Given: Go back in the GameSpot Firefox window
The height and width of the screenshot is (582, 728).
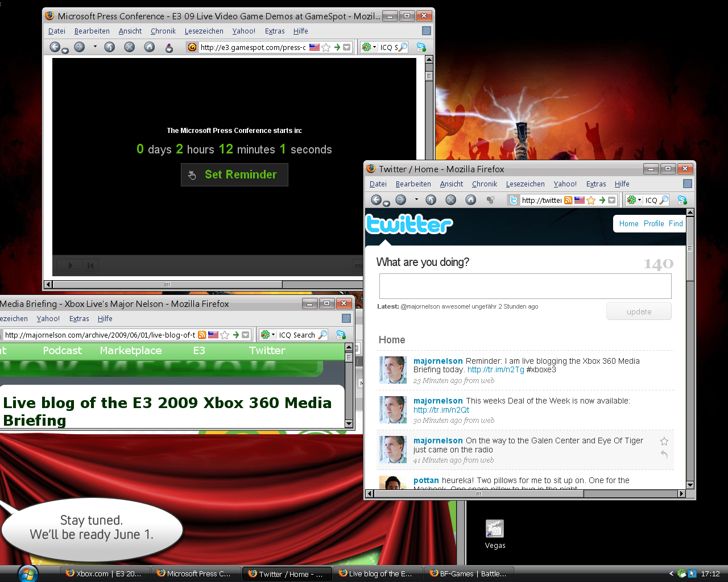Looking at the screenshot, I should click(55, 47).
